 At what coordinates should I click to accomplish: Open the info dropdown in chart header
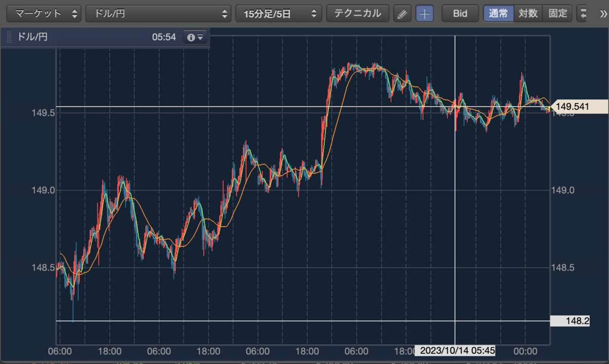[x=195, y=38]
